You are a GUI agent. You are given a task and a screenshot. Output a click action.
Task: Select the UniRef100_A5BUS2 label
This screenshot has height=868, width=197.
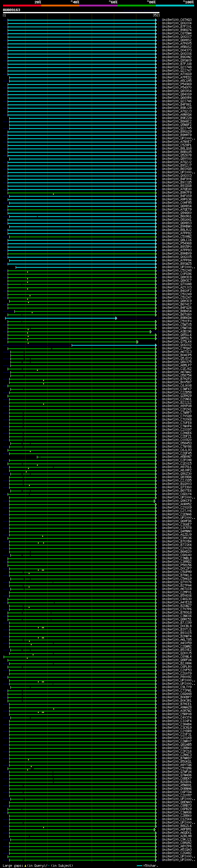click(177, 47)
